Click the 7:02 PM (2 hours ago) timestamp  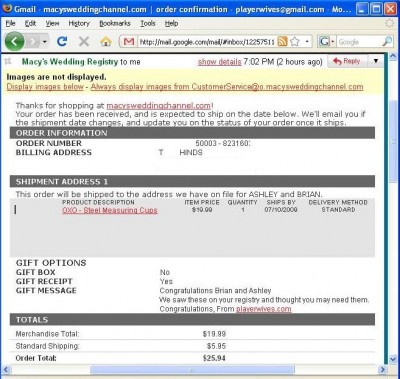283,62
